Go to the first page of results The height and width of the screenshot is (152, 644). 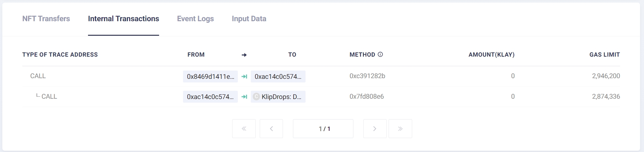244,128
